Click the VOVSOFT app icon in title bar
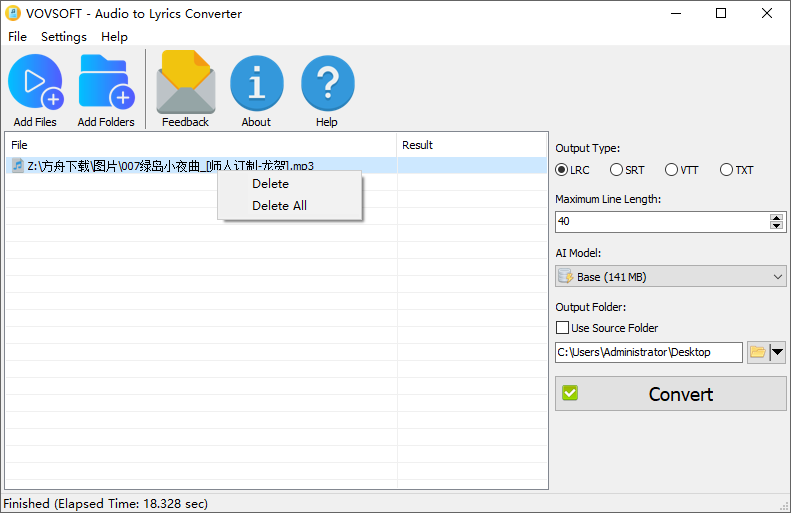 point(13,13)
